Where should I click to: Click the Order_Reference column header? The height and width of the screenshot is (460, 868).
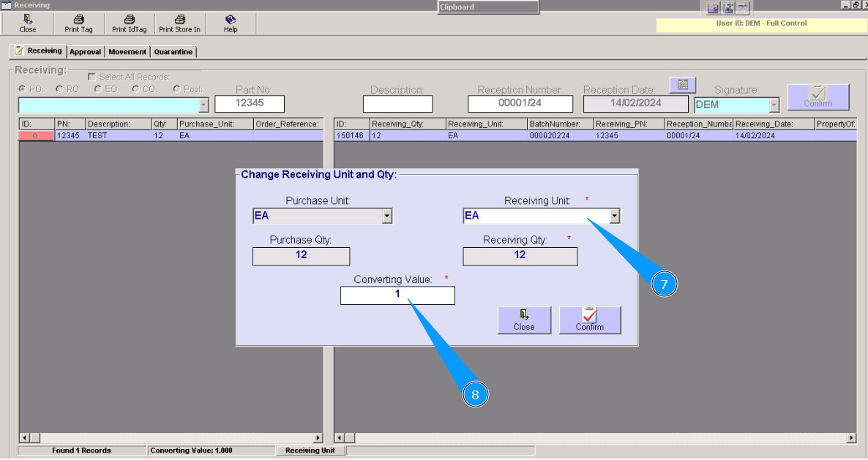288,124
